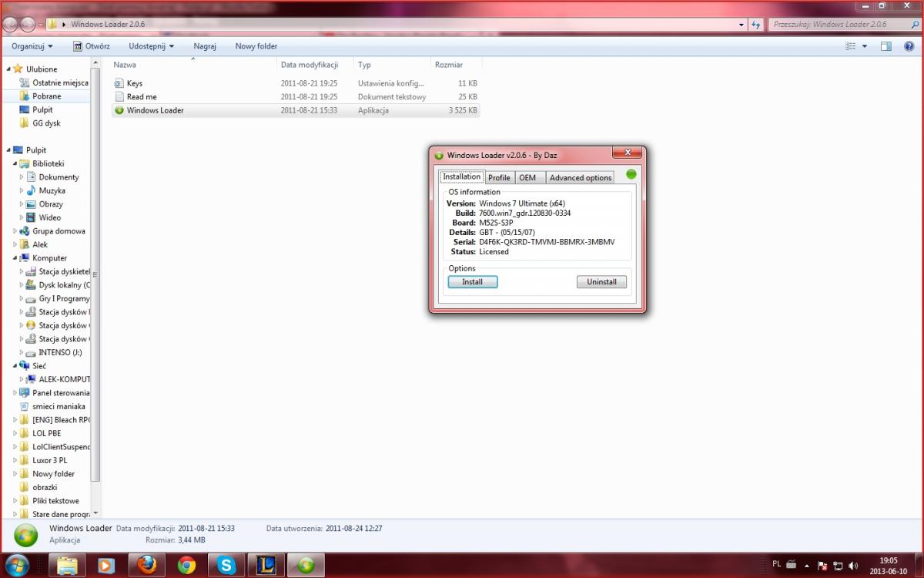Viewport: 924px width, 578px height.
Task: Open the view options dropdown arrow
Action: click(865, 46)
